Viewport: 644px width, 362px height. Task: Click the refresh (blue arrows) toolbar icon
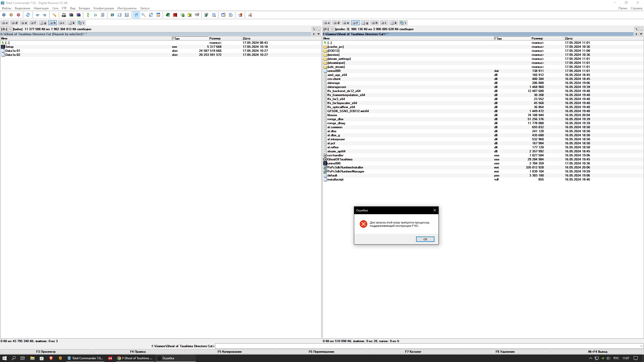[x=28, y=15]
